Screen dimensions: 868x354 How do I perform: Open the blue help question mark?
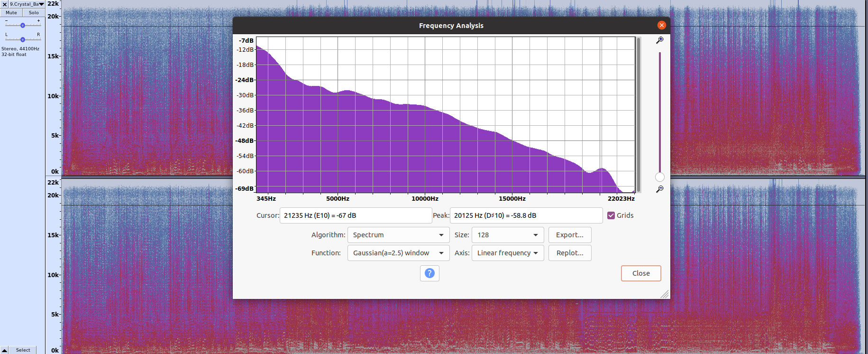click(429, 273)
